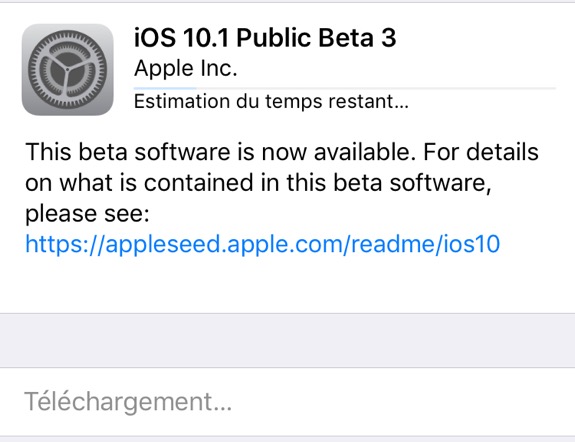Click the center hub of the gear icon
Screen dimensions: 575x442
pyautogui.click(x=67, y=69)
